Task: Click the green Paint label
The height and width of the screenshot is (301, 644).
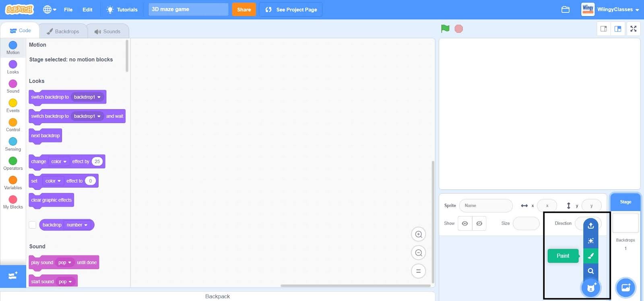Action: click(x=563, y=256)
